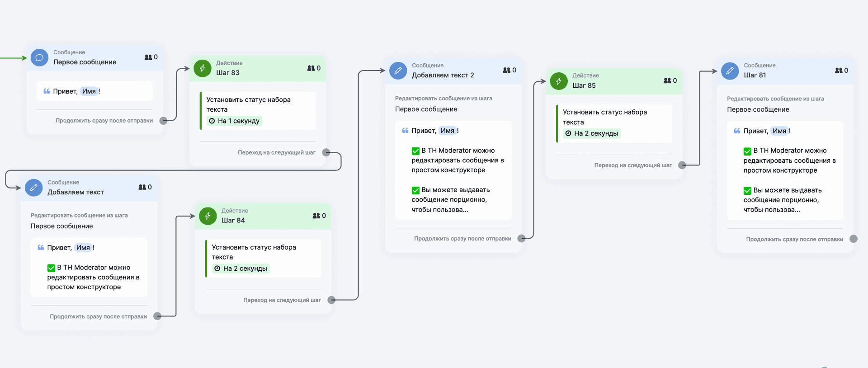Image resolution: width=868 pixels, height=368 pixels.
Task: Select the 'На 1 секунду' timer badge
Action: point(234,121)
